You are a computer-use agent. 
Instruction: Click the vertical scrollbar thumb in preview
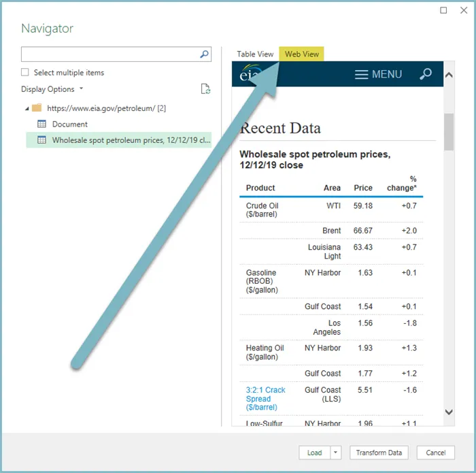pyautogui.click(x=448, y=131)
